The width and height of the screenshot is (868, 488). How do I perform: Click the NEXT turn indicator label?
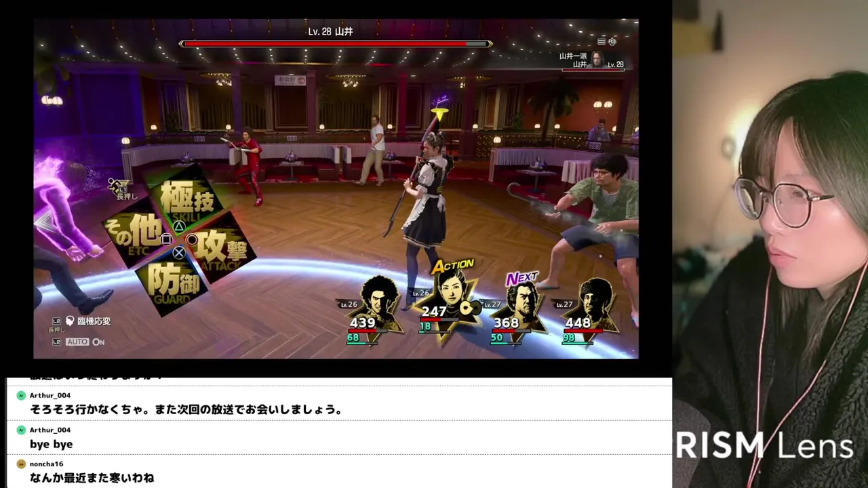click(522, 278)
